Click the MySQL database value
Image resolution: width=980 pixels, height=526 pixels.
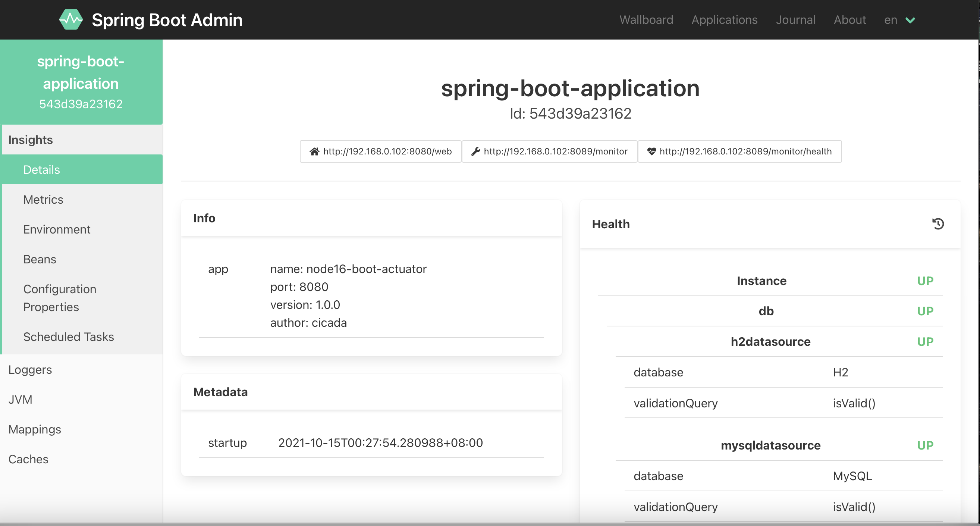click(x=852, y=476)
